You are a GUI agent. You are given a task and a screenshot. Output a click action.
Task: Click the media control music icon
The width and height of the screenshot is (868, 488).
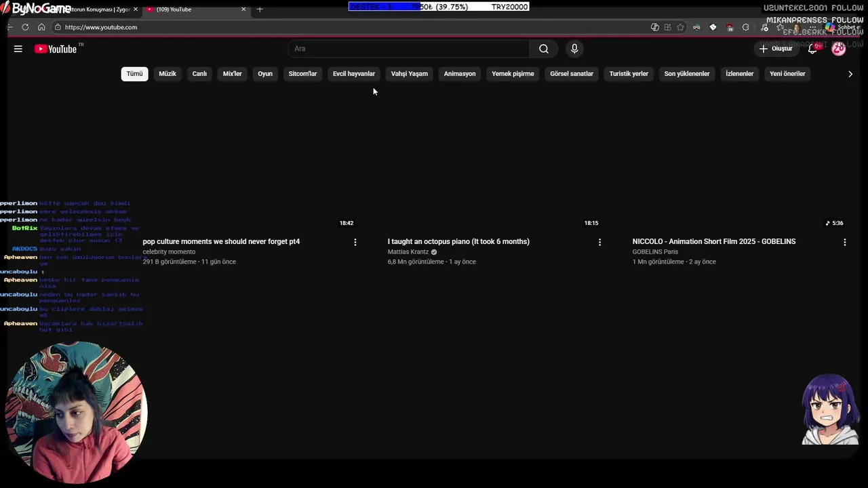coord(764,27)
